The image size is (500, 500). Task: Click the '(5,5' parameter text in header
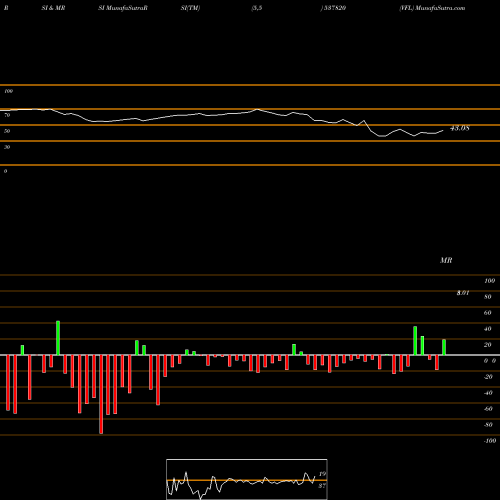click(x=257, y=8)
